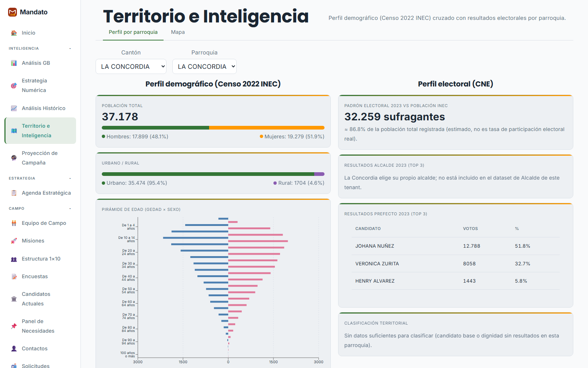
Task: Click the Hombres/Mujeres population bar
Action: pyautogui.click(x=213, y=128)
